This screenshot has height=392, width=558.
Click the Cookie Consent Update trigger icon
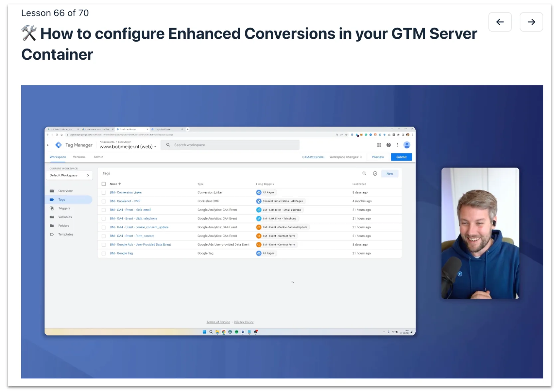259,227
